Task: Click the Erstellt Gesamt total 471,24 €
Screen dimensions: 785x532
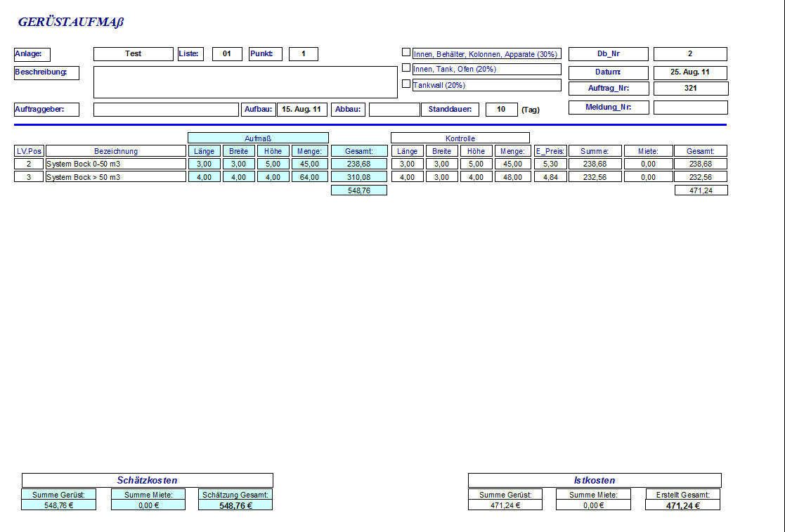Action: coord(682,505)
